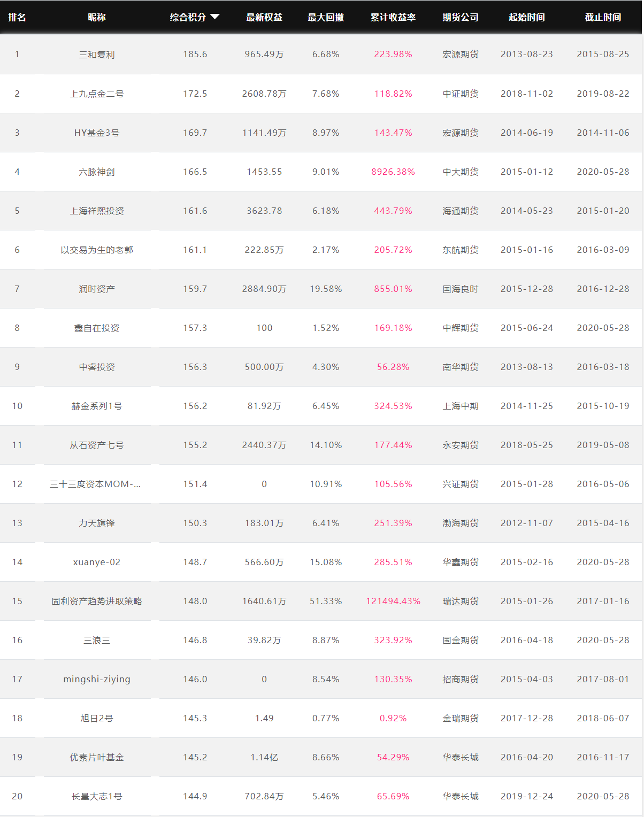
Task: Open 上九点金二号 trader profile
Action: pyautogui.click(x=97, y=94)
